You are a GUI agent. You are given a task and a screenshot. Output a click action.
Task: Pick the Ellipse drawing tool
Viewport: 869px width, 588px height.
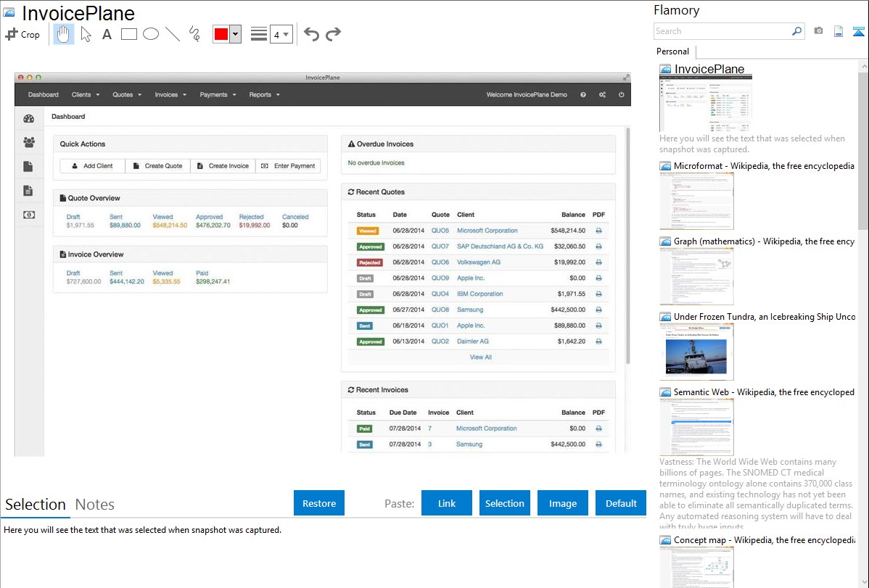(x=150, y=34)
